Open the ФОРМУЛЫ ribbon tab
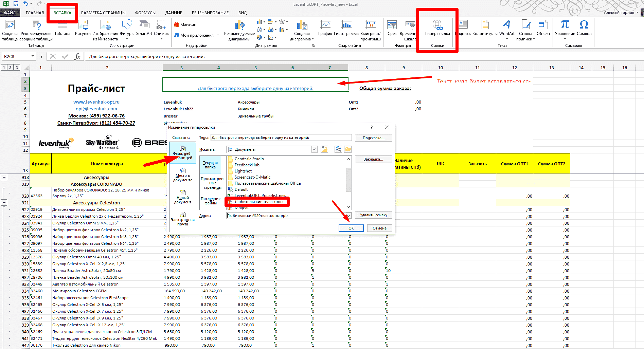 [145, 13]
